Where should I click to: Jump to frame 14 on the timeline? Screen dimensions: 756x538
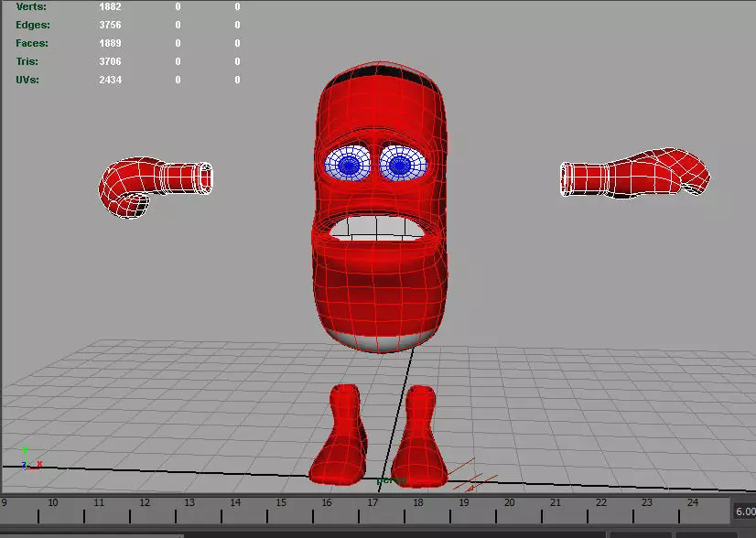pos(235,503)
